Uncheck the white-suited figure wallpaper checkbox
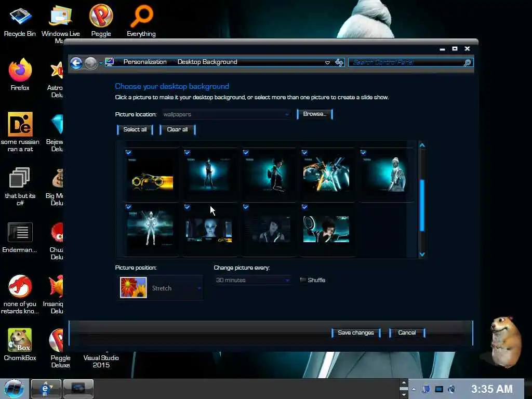Image resolution: width=532 pixels, height=399 pixels. click(x=363, y=152)
